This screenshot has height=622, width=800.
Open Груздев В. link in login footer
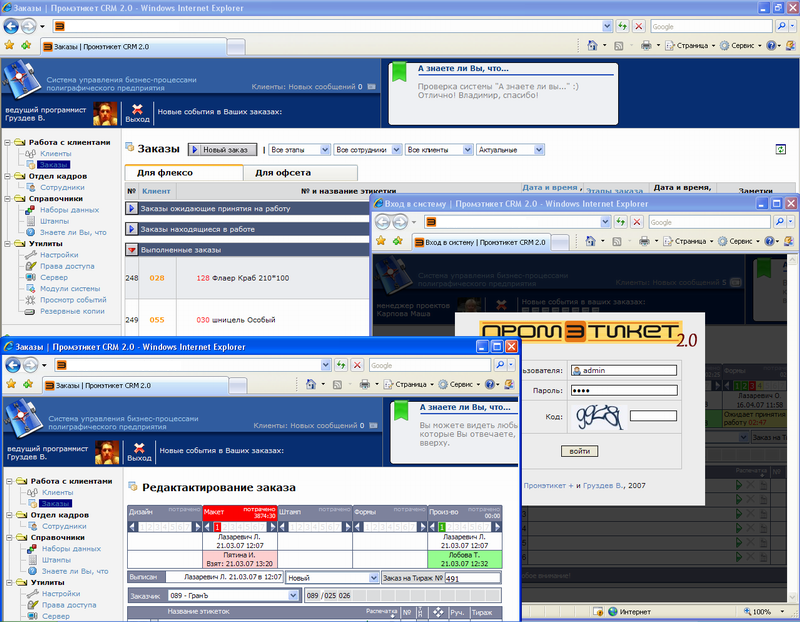(602, 486)
